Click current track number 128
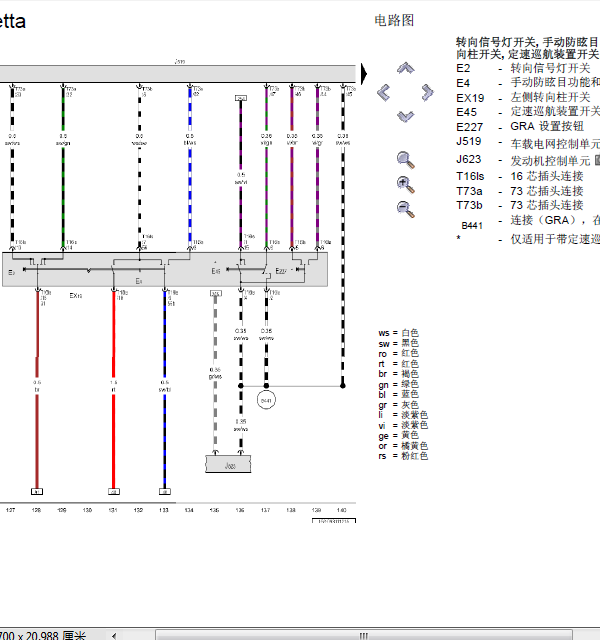600x640 pixels. 36,510
